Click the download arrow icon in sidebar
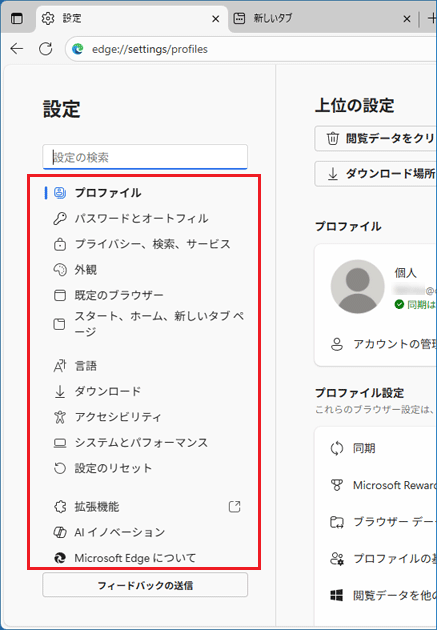This screenshot has height=630, width=437. [59, 391]
